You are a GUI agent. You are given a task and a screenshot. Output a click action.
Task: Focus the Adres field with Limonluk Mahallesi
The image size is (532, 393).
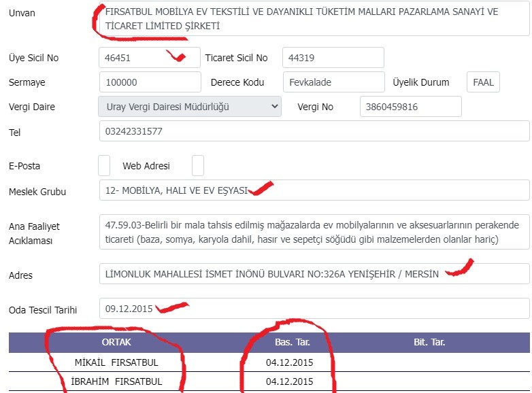coord(314,273)
